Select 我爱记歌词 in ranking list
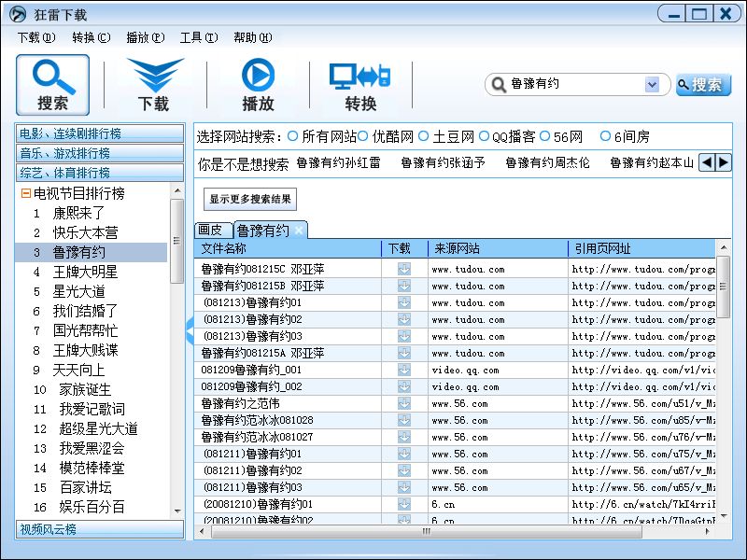Image resolution: width=747 pixels, height=560 pixels. (92, 409)
